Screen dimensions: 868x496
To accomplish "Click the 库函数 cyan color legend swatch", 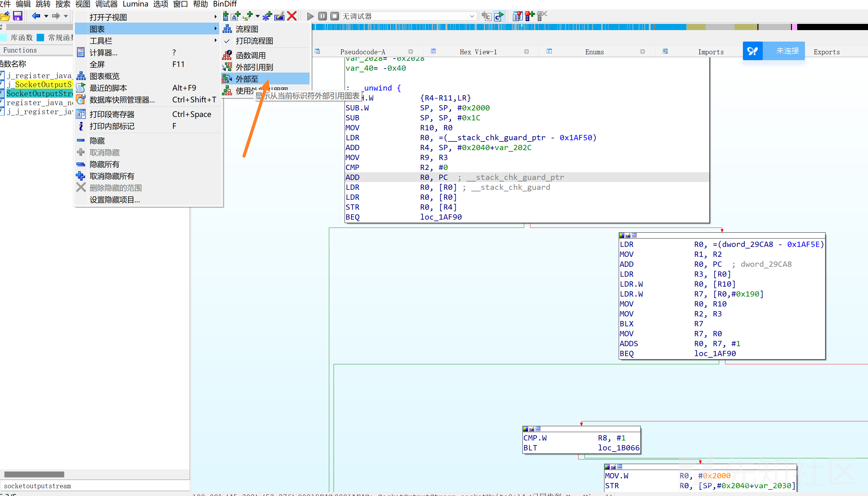I will coord(3,38).
